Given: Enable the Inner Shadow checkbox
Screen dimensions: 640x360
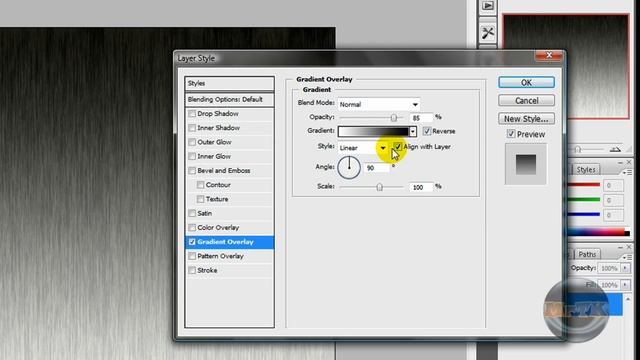Looking at the screenshot, I should point(192,128).
